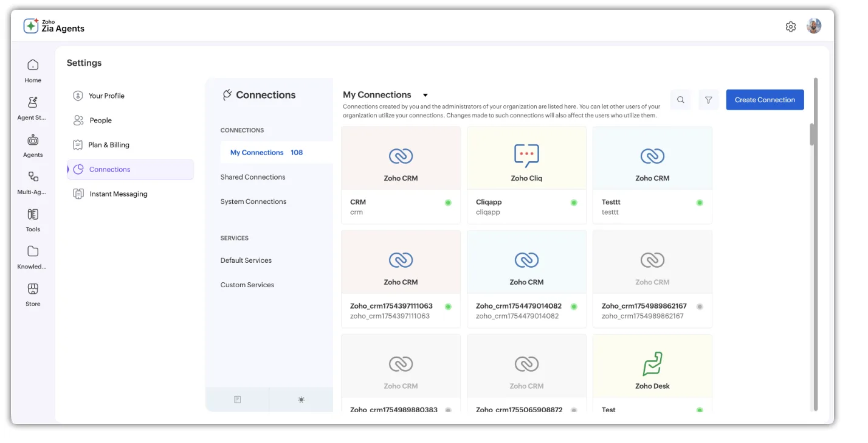Open Your Profile settings
Image resolution: width=868 pixels, height=443 pixels.
click(x=130, y=96)
